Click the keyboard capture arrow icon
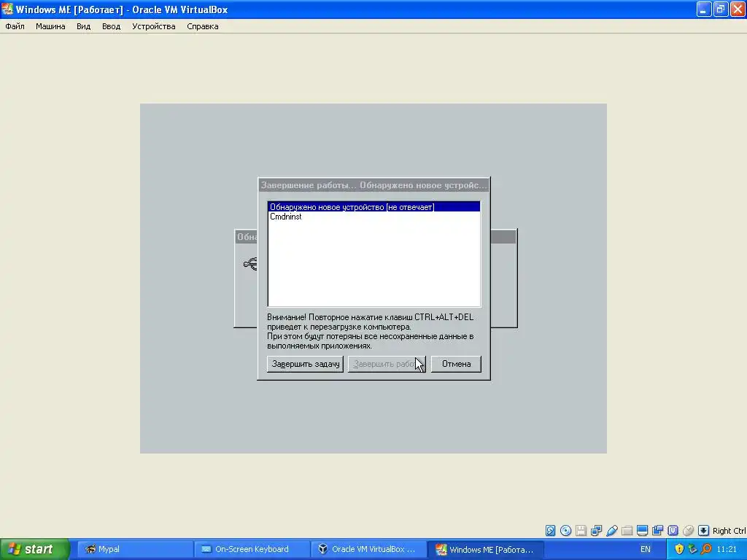This screenshot has height=560, width=747. click(703, 531)
